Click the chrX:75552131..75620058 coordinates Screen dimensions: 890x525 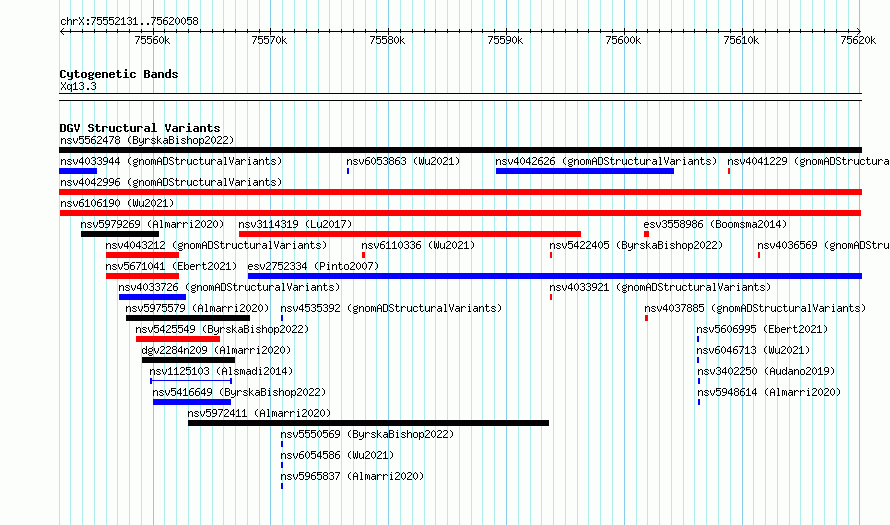[129, 22]
